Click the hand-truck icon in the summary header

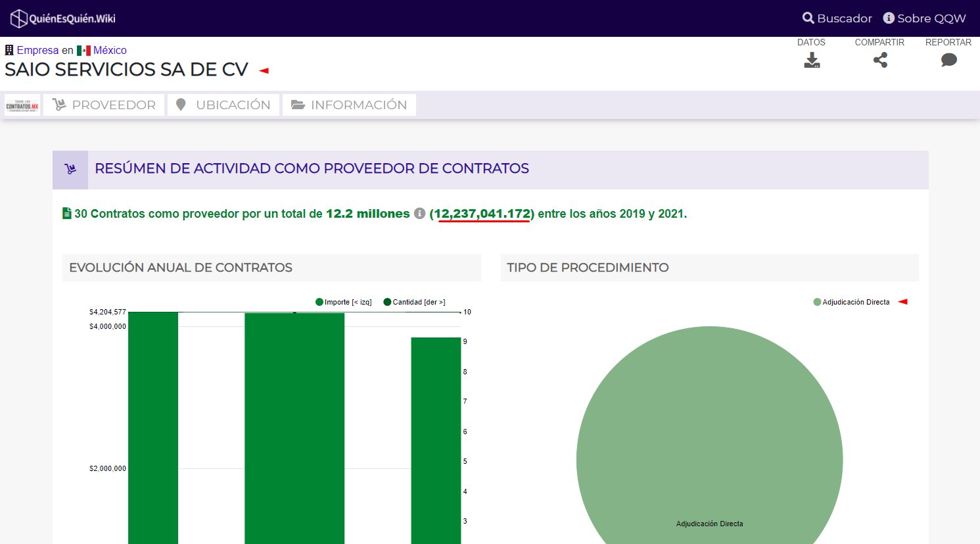(70, 170)
